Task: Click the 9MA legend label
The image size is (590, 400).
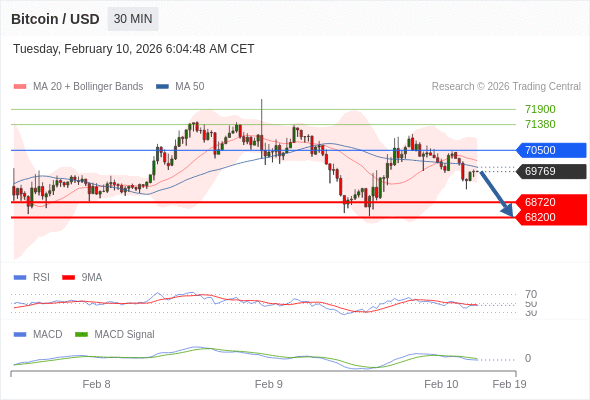Action: (92, 278)
